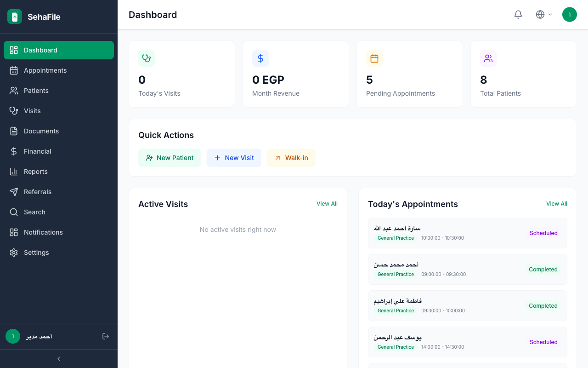Open Reports in the sidebar
The image size is (588, 368).
point(59,172)
